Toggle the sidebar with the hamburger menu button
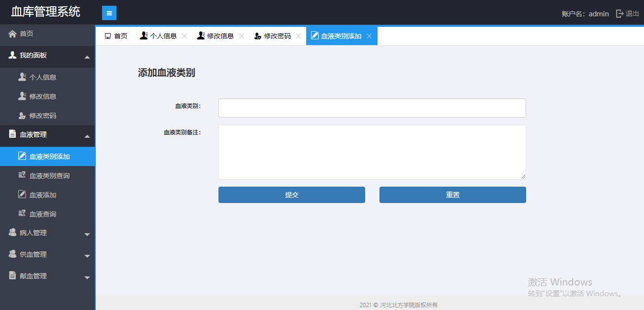This screenshot has width=644, height=310. (x=109, y=13)
